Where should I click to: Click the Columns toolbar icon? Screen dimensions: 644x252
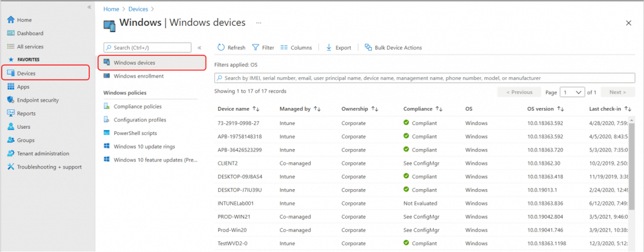284,47
